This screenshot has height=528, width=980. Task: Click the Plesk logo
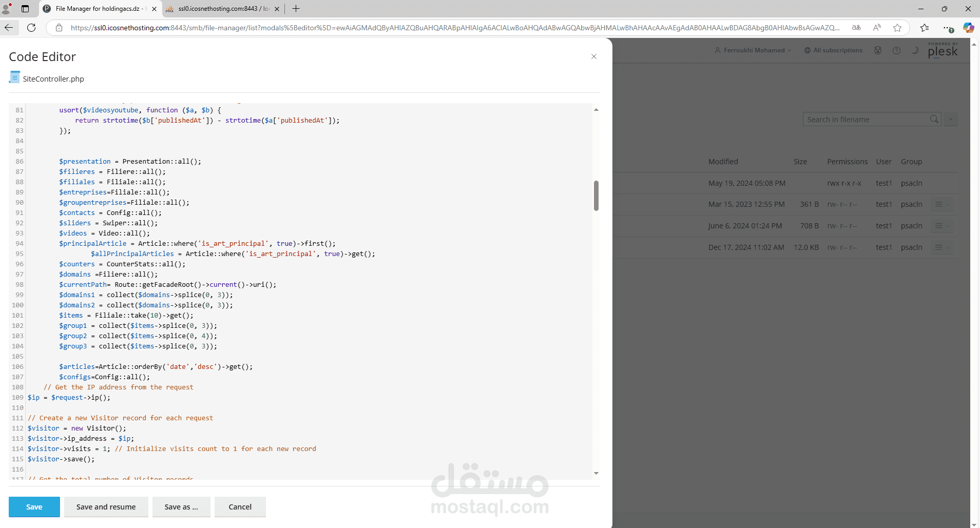(943, 50)
